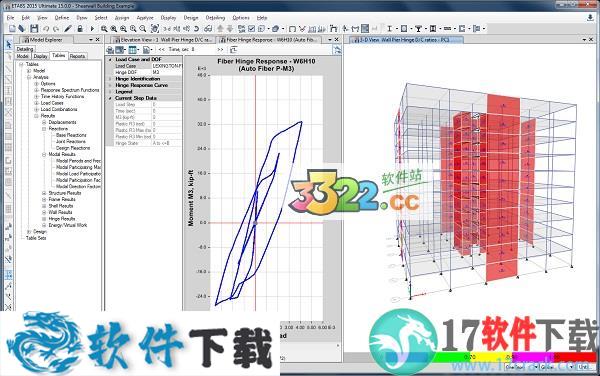
Task: Collapse the Results tree node
Action: click(36, 116)
